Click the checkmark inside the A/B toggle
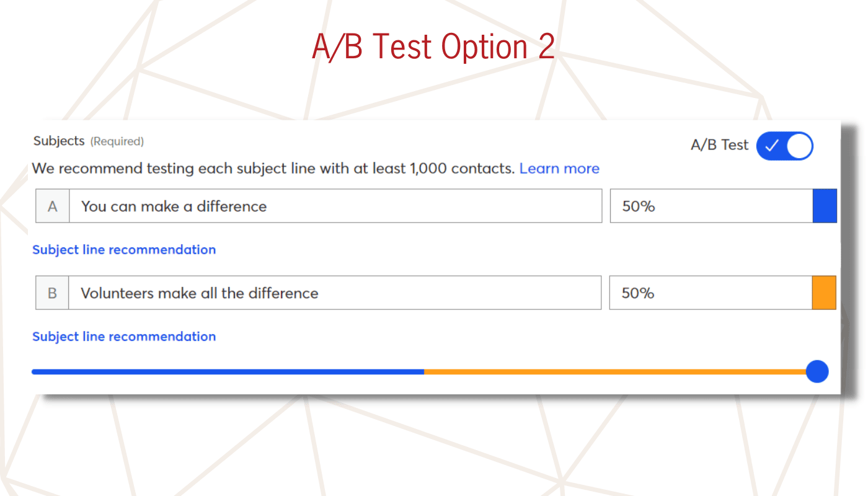This screenshot has width=868, height=496. [771, 146]
